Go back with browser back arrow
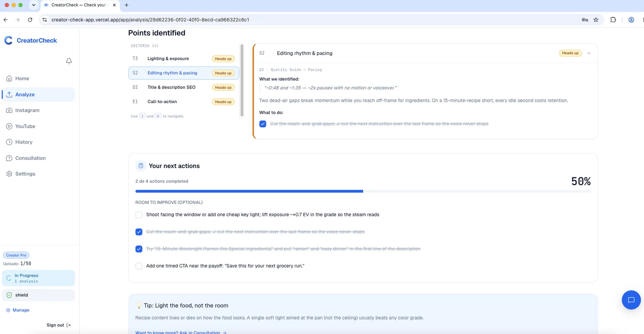This screenshot has width=644, height=334. point(6,20)
